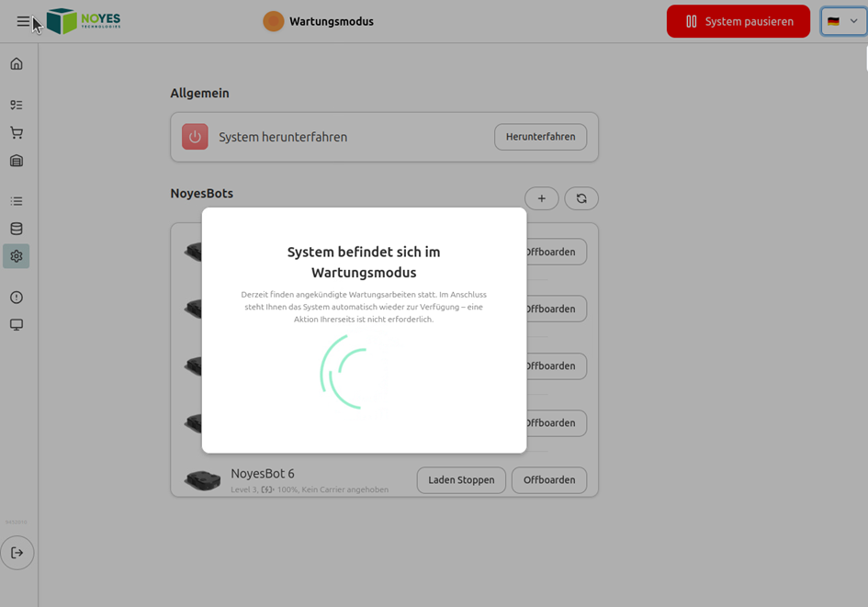This screenshot has width=868, height=607.
Task: Click the logout icon button
Action: pos(17,553)
